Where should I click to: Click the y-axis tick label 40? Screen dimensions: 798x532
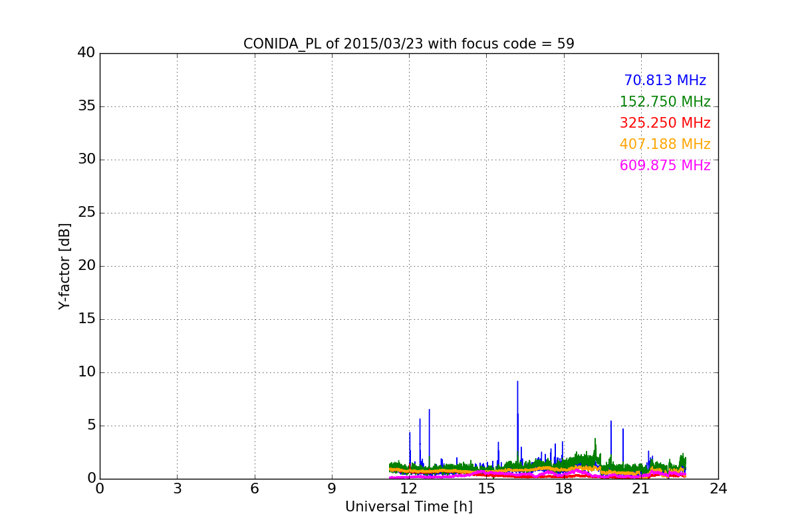coord(86,53)
